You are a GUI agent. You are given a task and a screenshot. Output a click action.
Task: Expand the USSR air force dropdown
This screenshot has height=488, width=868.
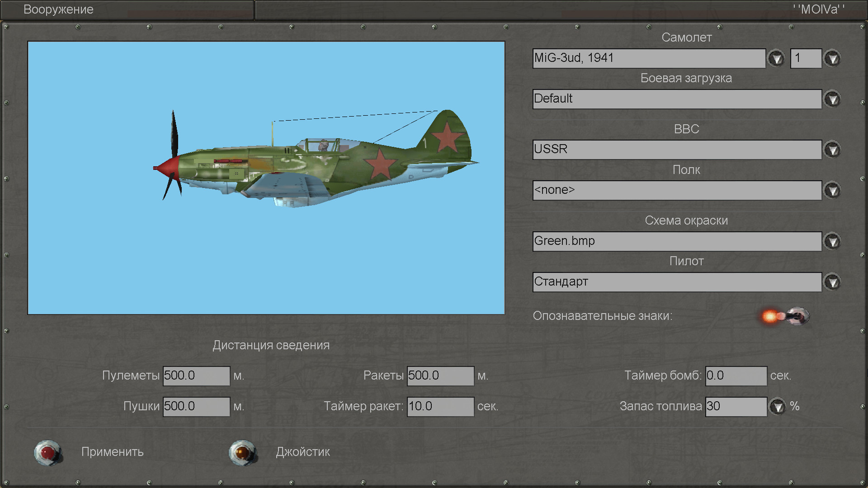pos(832,150)
